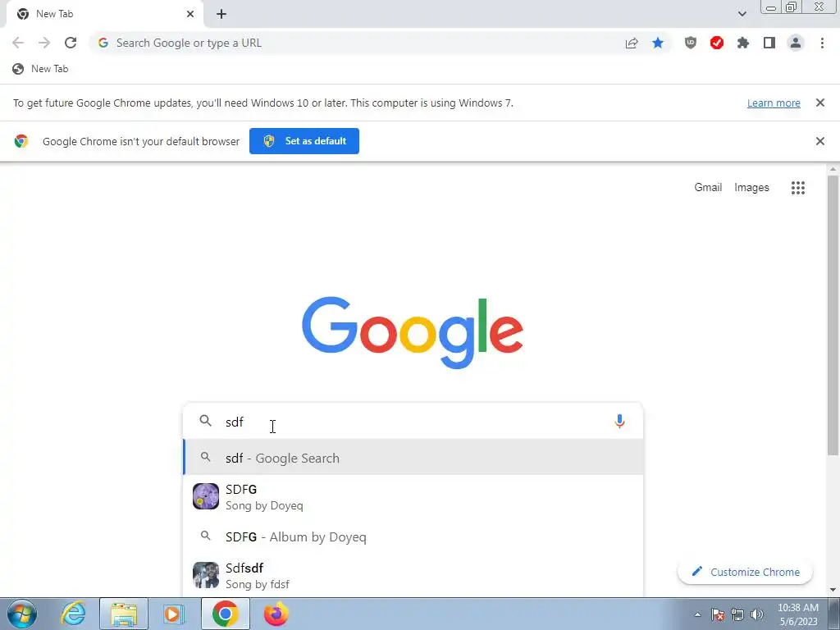Select Sdfsdf Song by fdsf suggestion
This screenshot has height=630, width=840.
pyautogui.click(x=413, y=575)
